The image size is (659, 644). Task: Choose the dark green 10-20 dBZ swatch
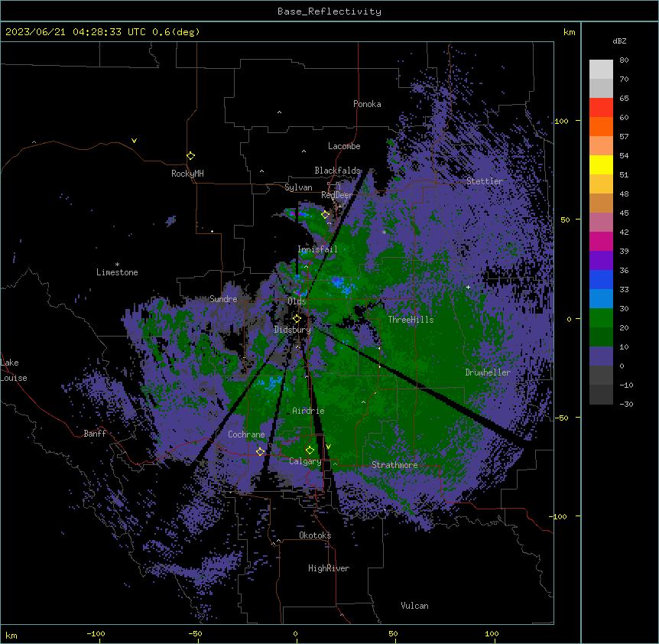pos(601,337)
